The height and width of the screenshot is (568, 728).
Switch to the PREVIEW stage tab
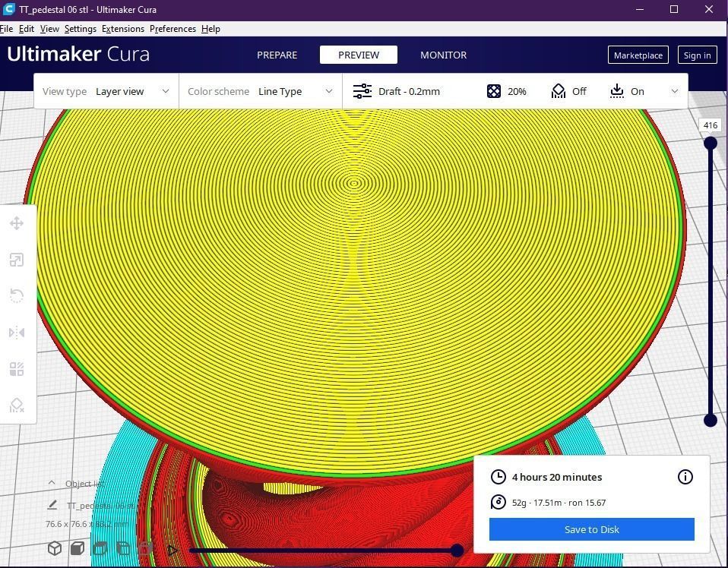pyautogui.click(x=359, y=55)
